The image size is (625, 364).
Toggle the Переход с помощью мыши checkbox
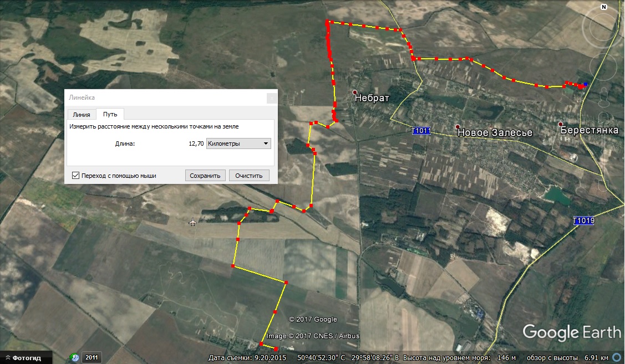[75, 175]
